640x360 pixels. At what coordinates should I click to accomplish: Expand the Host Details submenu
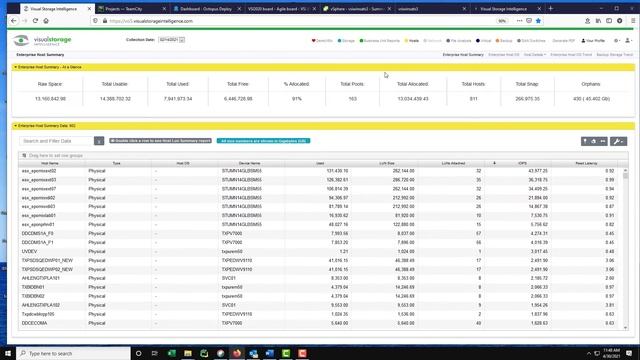535,55
